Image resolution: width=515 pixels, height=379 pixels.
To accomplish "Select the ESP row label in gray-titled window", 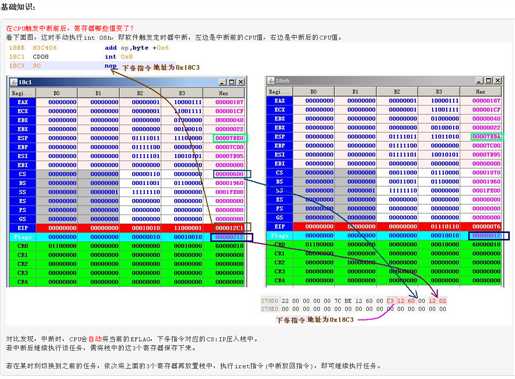I will [x=280, y=137].
